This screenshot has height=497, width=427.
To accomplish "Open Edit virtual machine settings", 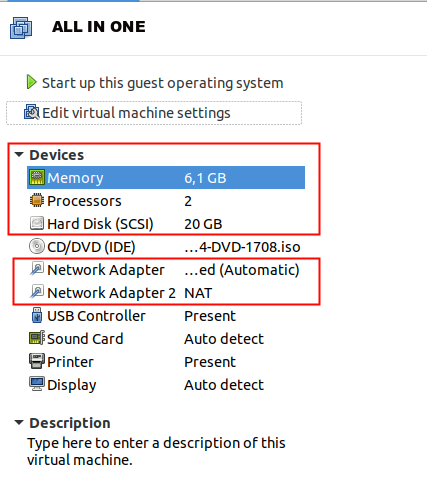I will point(154,113).
